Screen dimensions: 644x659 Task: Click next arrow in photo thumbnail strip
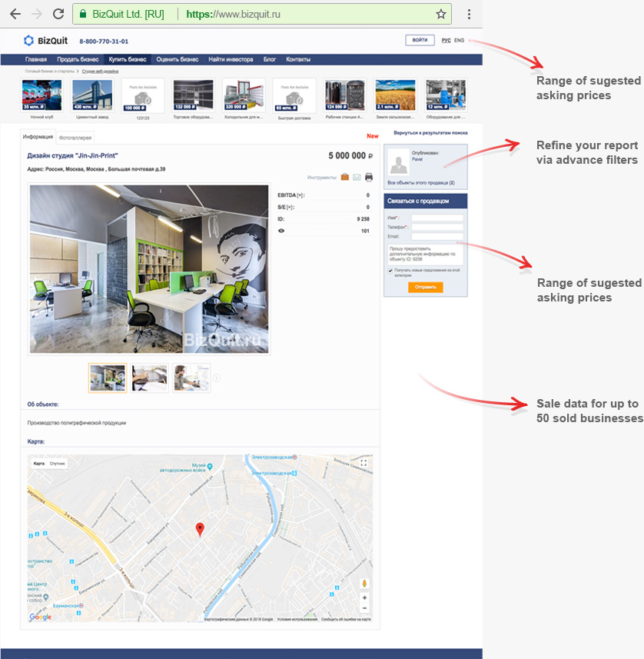(x=217, y=378)
